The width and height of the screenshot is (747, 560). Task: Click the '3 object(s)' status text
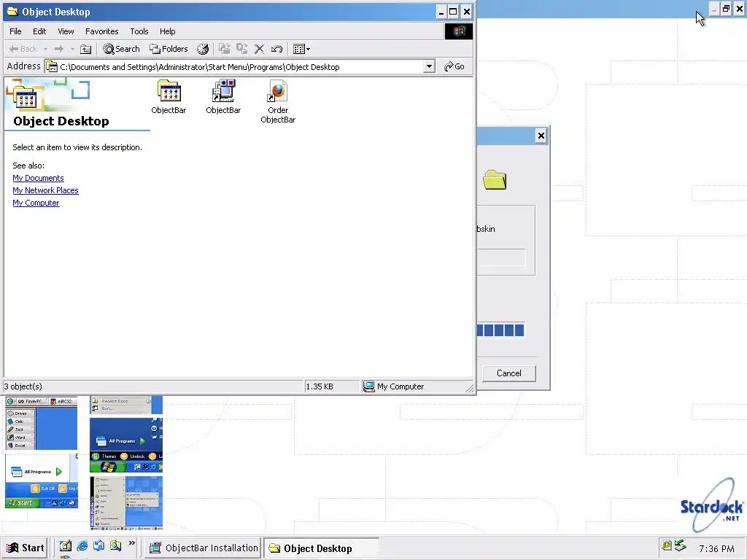(23, 386)
